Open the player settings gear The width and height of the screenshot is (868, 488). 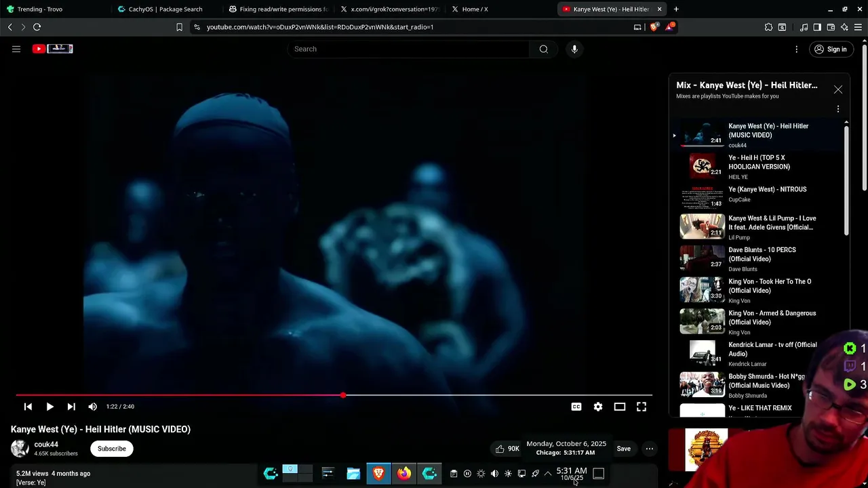598,407
